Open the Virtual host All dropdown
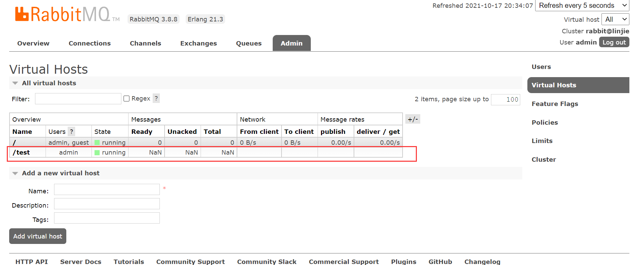The image size is (644, 265). tap(615, 19)
